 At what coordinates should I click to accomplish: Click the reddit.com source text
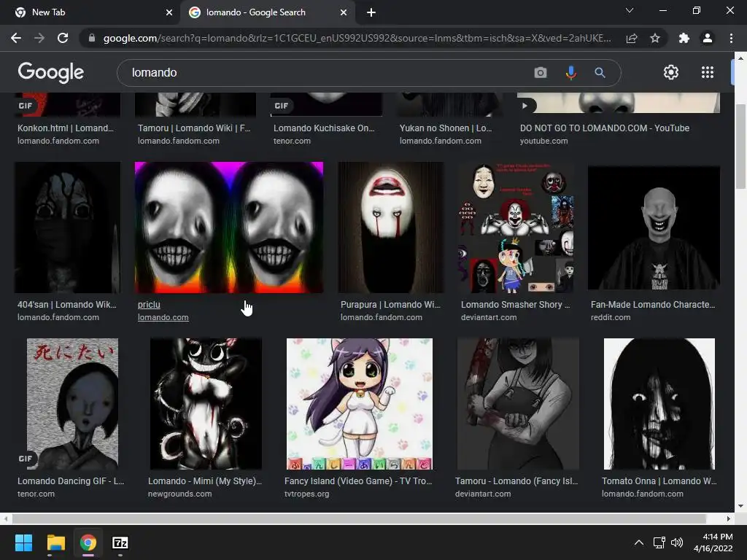611,317
